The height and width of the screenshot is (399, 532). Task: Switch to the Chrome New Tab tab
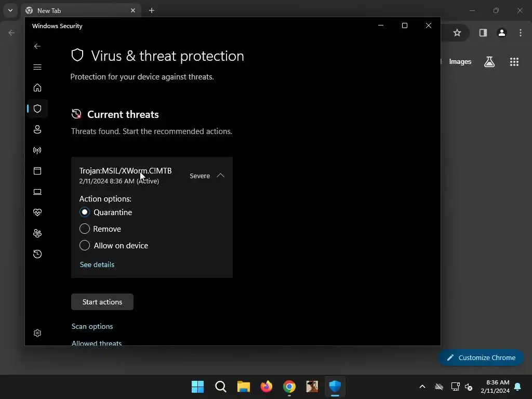point(81,10)
